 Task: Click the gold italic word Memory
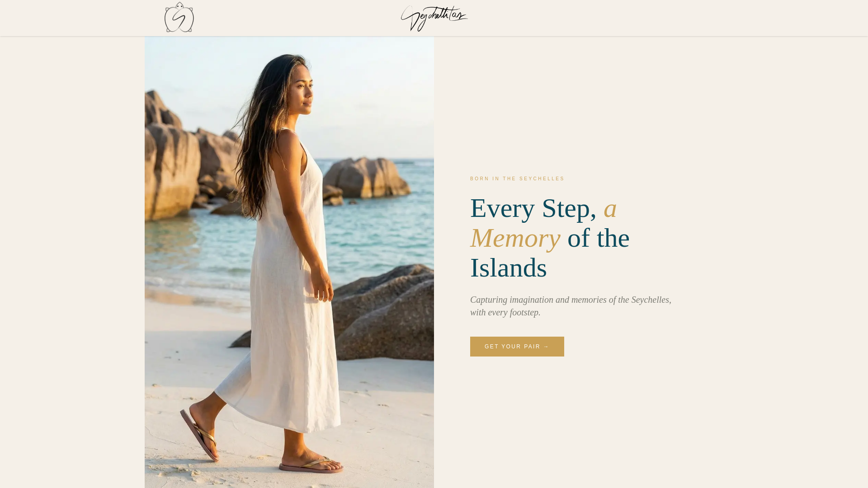pyautogui.click(x=515, y=238)
